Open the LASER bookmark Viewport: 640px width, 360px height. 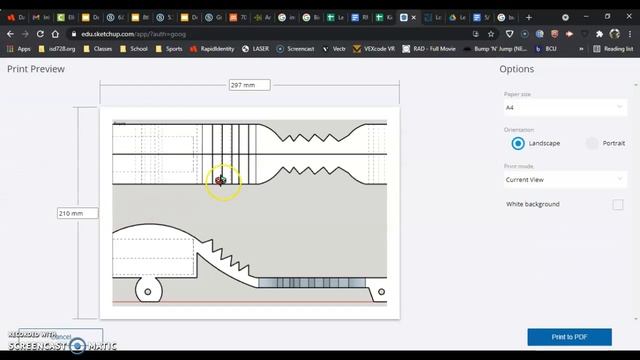coord(256,49)
